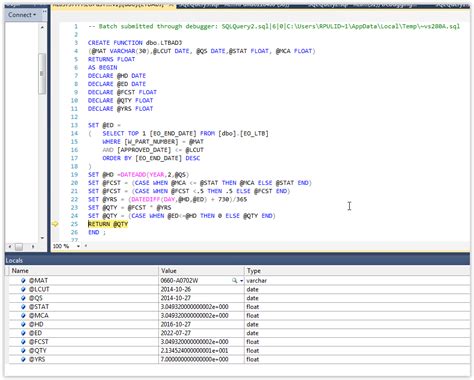Screen dimensions: 474x380
Task: Click the Value column header in Locals
Action: [x=201, y=271]
